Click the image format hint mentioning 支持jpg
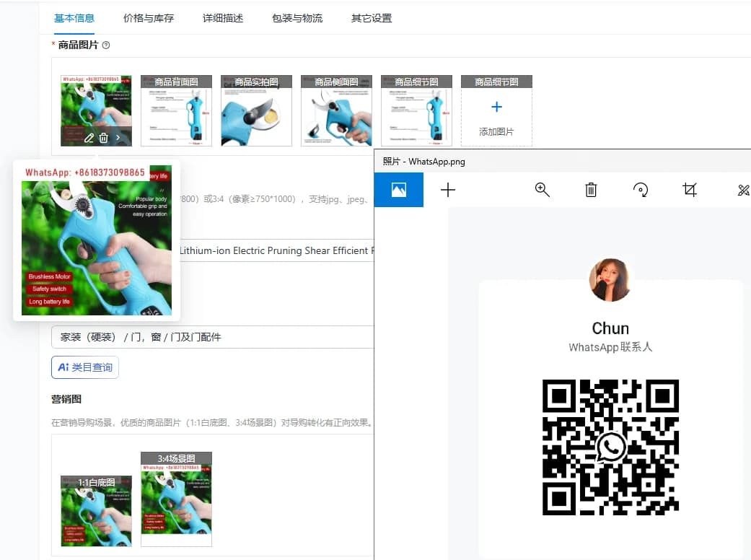This screenshot has width=751, height=560. coord(276,199)
